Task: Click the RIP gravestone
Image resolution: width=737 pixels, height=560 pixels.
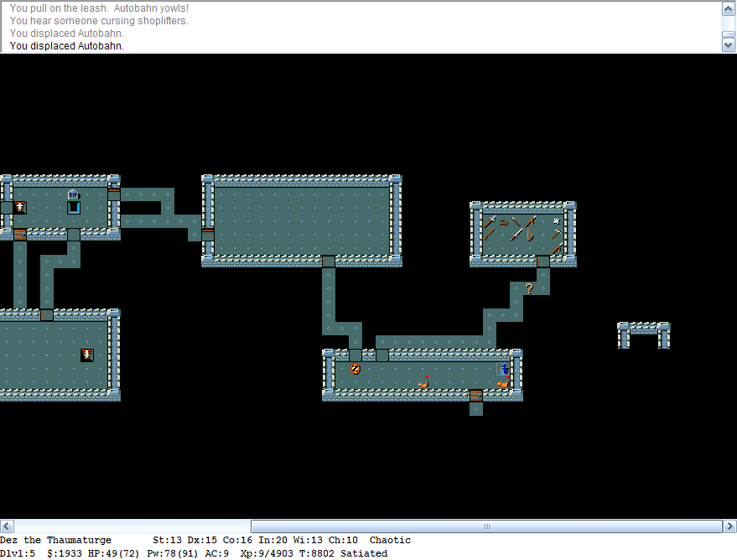Action: tap(74, 194)
